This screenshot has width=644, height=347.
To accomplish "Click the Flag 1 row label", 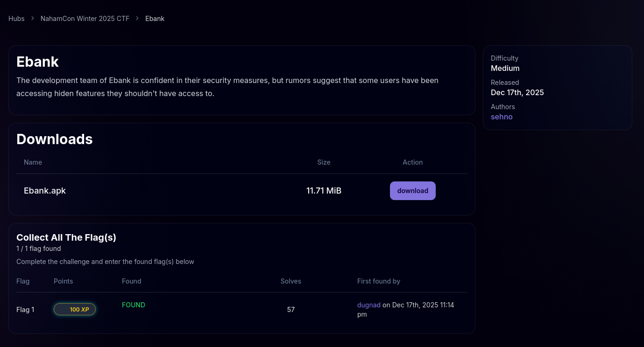I will (25, 310).
